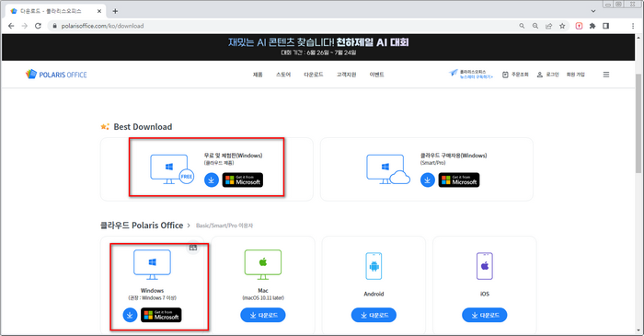Click the Mac 다운로드 button
Screen dimensions: 644x336
click(263, 315)
